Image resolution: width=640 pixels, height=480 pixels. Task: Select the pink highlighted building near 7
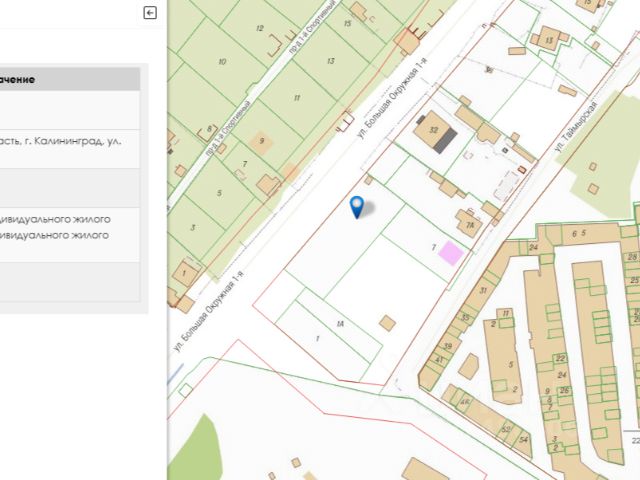tap(451, 253)
